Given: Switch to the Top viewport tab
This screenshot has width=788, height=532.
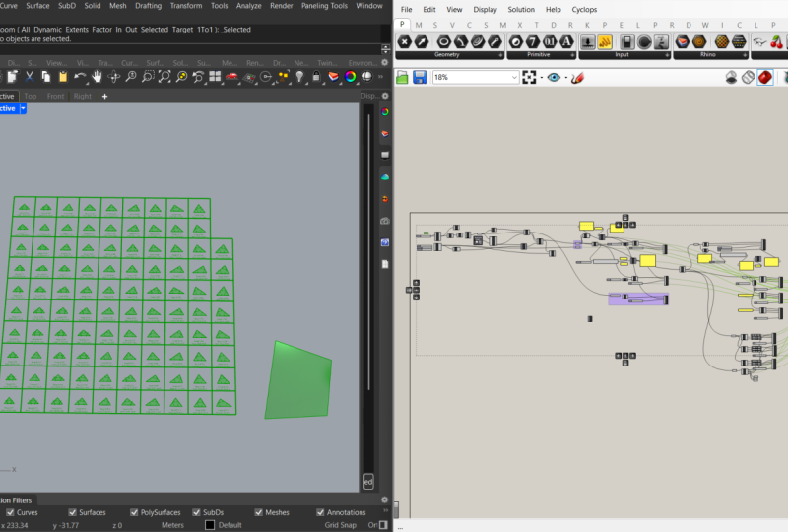Looking at the screenshot, I should [x=31, y=96].
